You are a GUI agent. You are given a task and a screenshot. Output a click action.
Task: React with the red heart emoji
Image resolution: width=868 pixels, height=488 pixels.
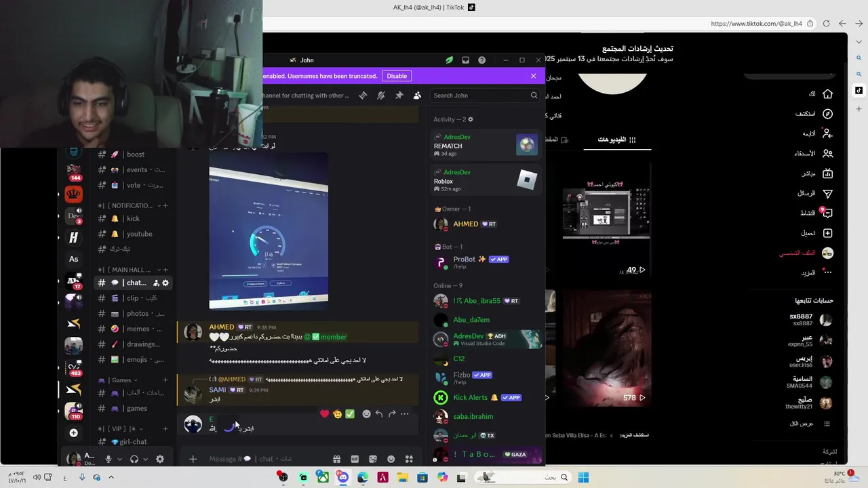click(324, 413)
